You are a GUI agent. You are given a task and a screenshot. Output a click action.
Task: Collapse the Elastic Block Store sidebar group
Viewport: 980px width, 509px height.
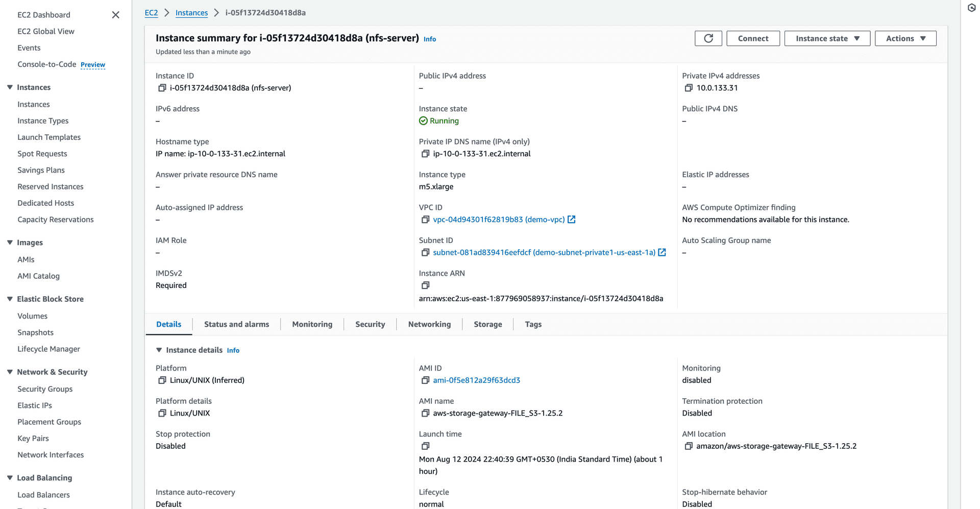pyautogui.click(x=10, y=299)
